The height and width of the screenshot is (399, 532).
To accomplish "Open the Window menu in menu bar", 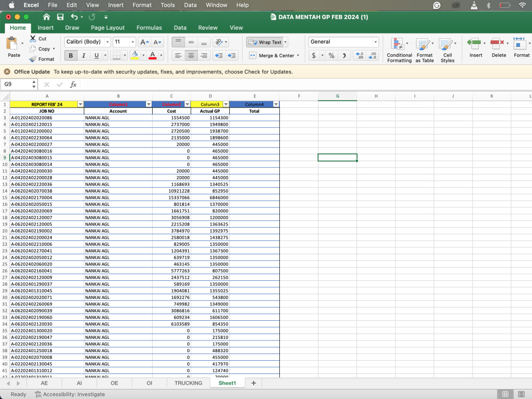I will [217, 5].
